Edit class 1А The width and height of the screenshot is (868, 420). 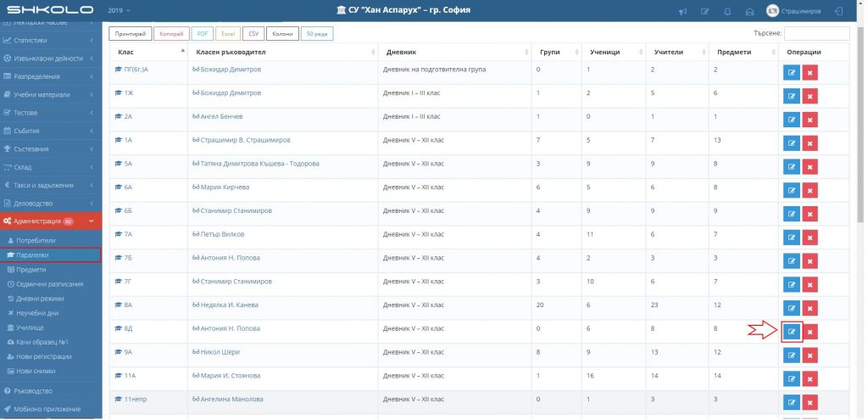792,143
